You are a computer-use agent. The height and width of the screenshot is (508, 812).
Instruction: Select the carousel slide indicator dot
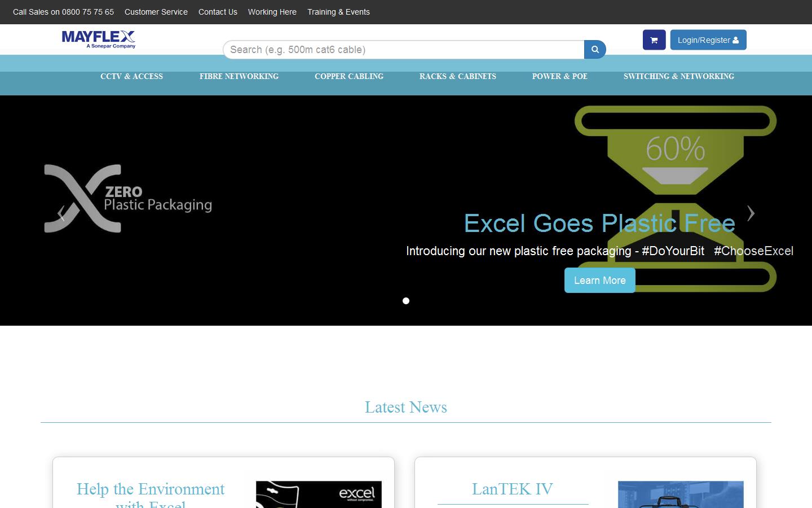pyautogui.click(x=406, y=301)
